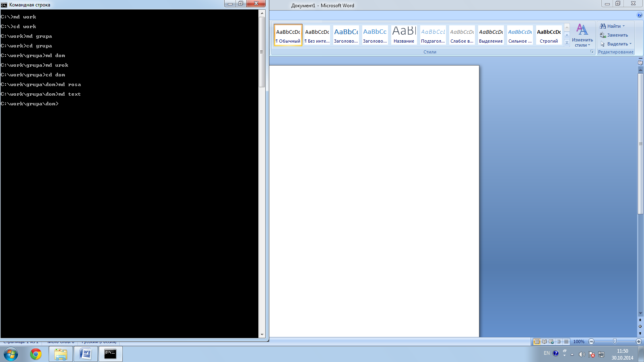Click the Show Desktop strip
644x362 pixels.
coord(641,354)
